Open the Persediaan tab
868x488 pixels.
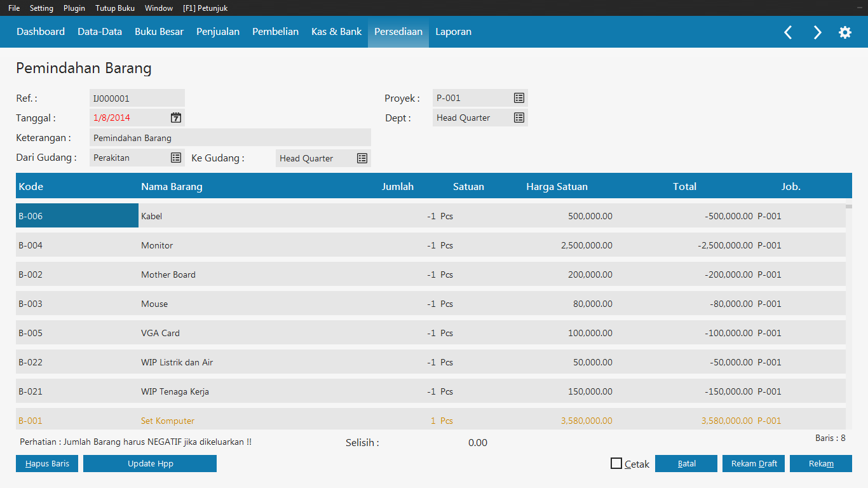point(398,32)
